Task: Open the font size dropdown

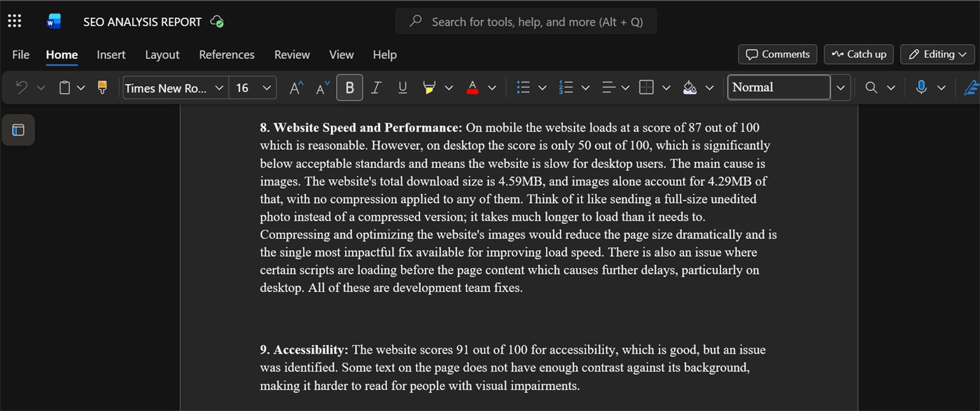Action: 266,88
